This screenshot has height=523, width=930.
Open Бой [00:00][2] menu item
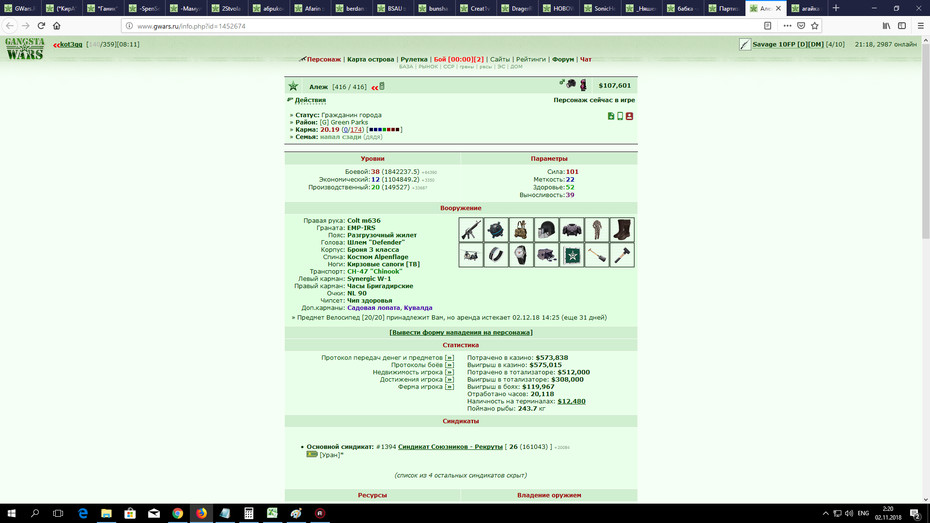tap(458, 59)
